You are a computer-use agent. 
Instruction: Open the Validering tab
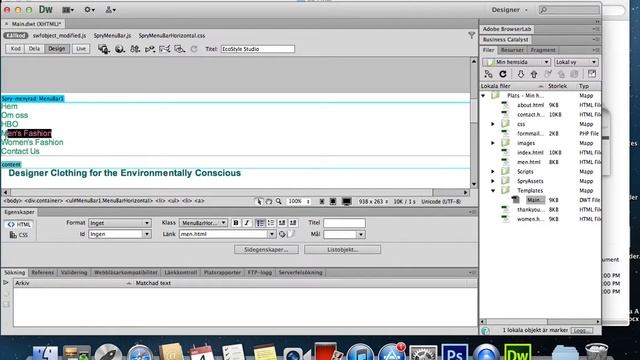[x=74, y=273]
